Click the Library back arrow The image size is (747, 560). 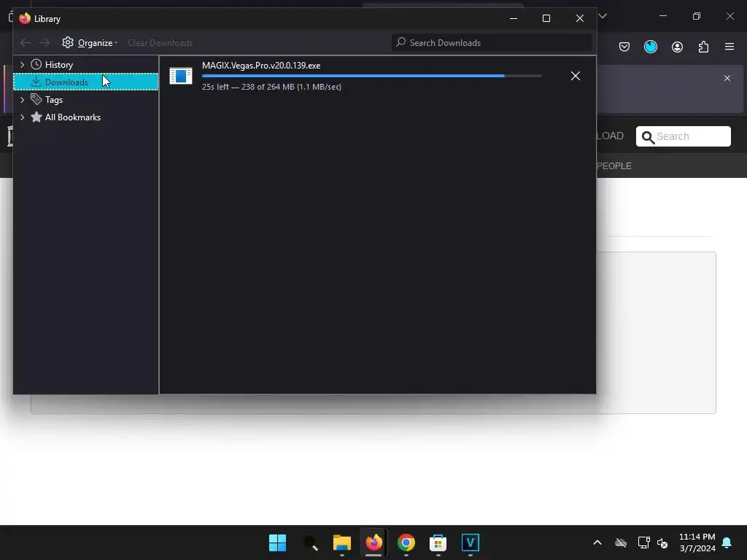26,43
